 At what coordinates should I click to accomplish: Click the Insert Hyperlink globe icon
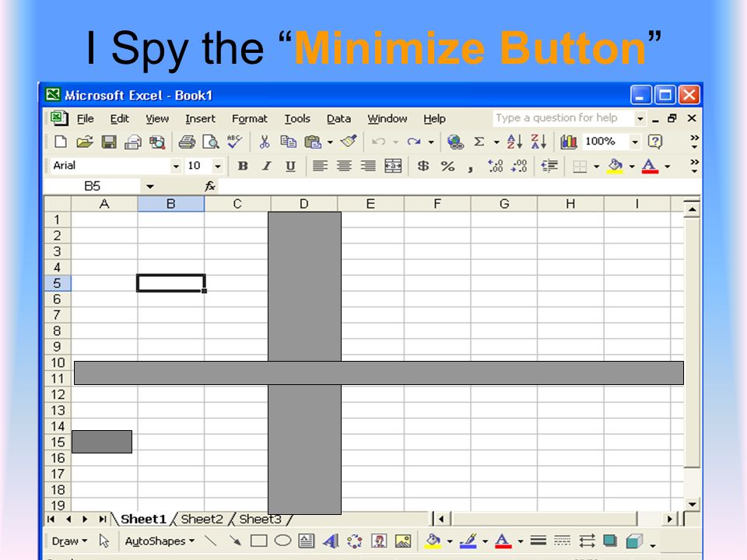pyautogui.click(x=455, y=142)
